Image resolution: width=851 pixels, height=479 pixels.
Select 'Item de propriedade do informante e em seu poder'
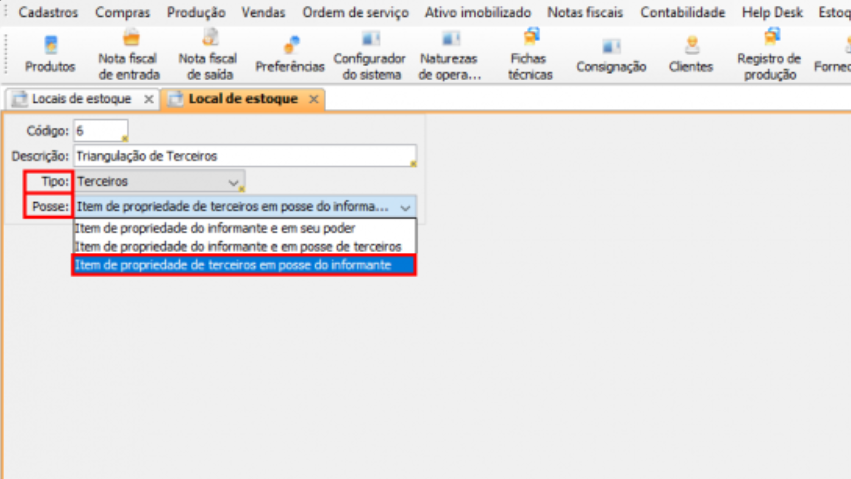(x=215, y=228)
